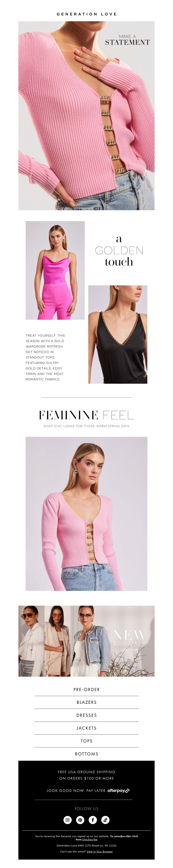Open View in Your Browser link
173x868 pixels.
tap(100, 851)
